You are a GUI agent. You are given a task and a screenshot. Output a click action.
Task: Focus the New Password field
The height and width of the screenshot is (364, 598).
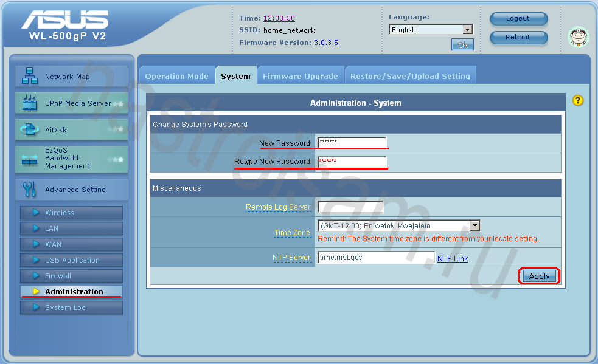coord(352,143)
